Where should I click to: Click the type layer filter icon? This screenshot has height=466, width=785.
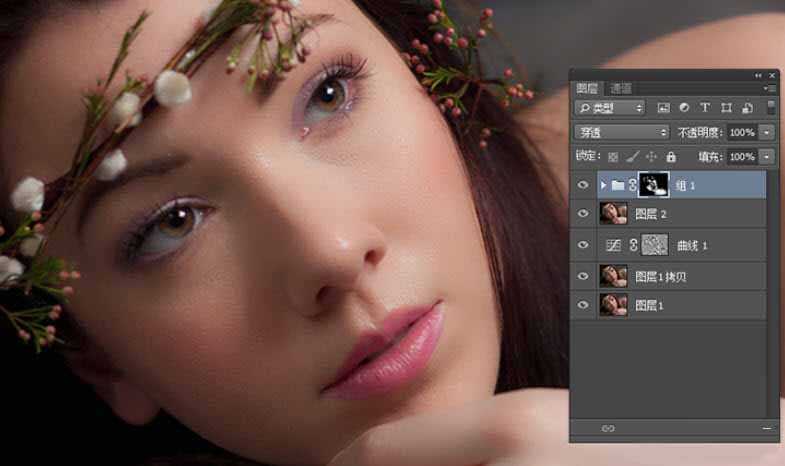[705, 108]
